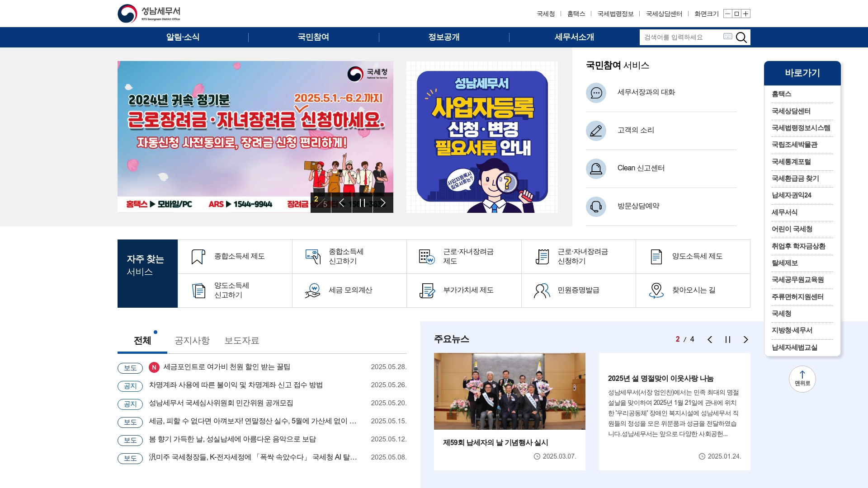The height and width of the screenshot is (488, 868).
Task: Open 탈세제보 shortcut
Action: 785,263
